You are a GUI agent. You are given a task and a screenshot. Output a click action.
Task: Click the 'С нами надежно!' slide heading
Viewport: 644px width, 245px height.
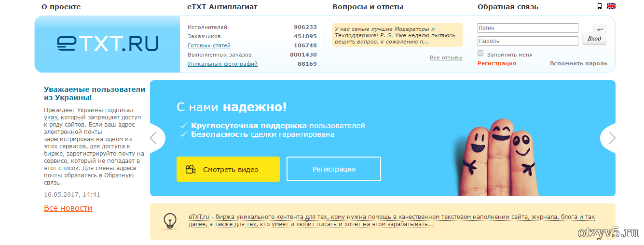point(232,107)
